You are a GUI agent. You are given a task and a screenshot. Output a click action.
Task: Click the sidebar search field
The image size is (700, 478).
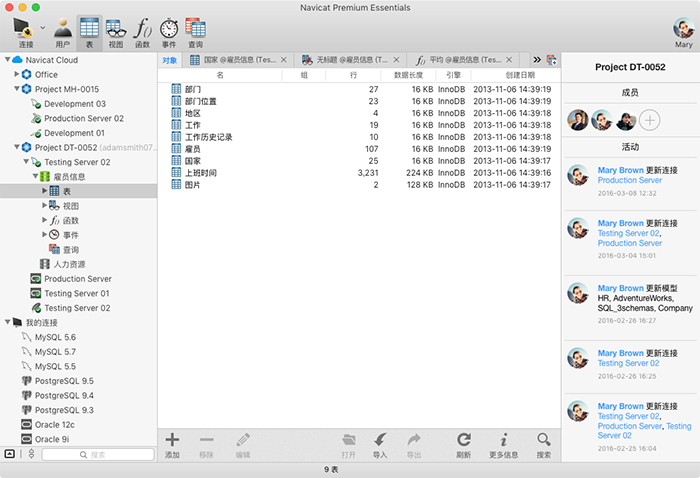[98, 454]
